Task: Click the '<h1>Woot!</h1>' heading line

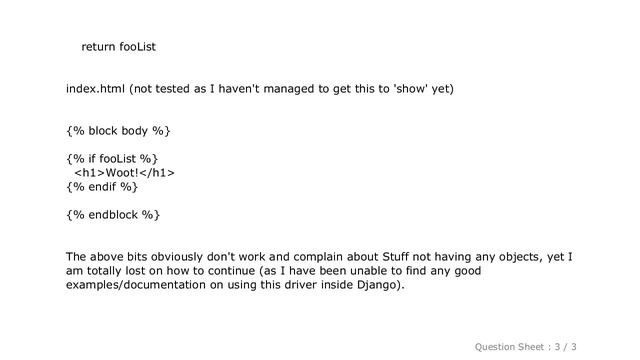Action: pos(124,173)
